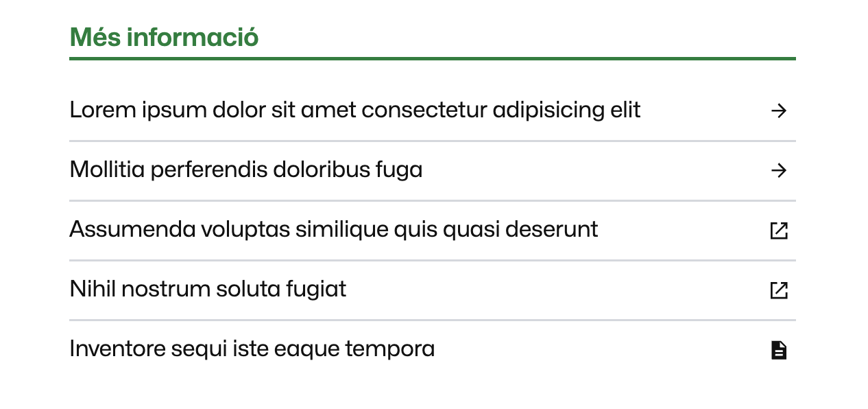Screen dimensions: 868x409
Task: Click the external link icon next to Assumenda voluptas
Action: (x=779, y=231)
